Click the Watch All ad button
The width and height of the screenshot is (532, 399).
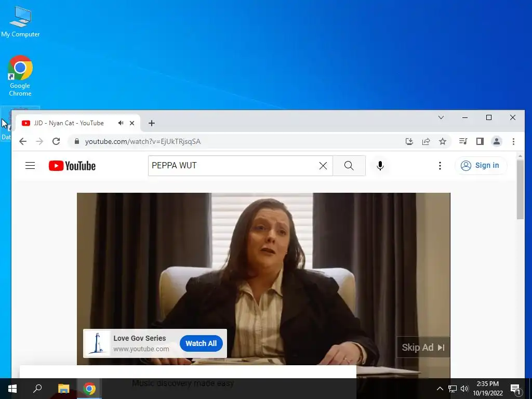[201, 343]
